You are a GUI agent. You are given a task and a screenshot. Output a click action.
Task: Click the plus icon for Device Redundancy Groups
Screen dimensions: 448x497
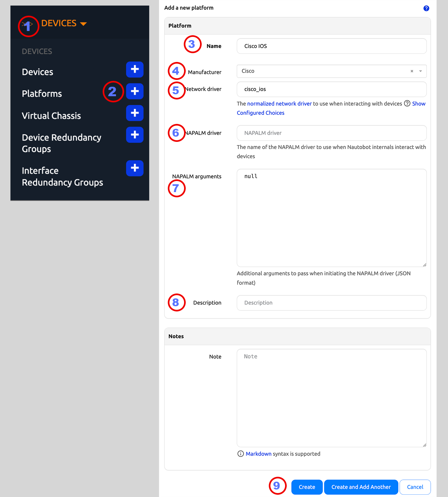click(135, 135)
